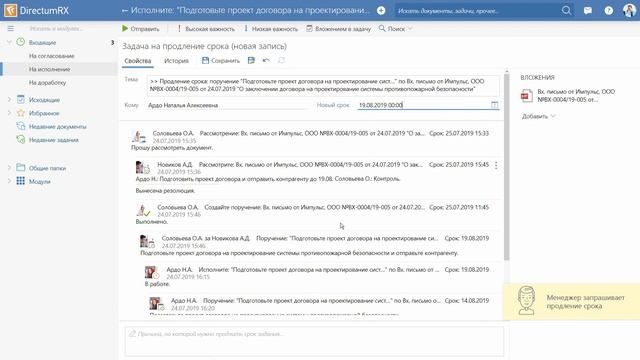This screenshot has width=640, height=360.
Task: Switch to the Свойства tab
Action: [x=138, y=61]
